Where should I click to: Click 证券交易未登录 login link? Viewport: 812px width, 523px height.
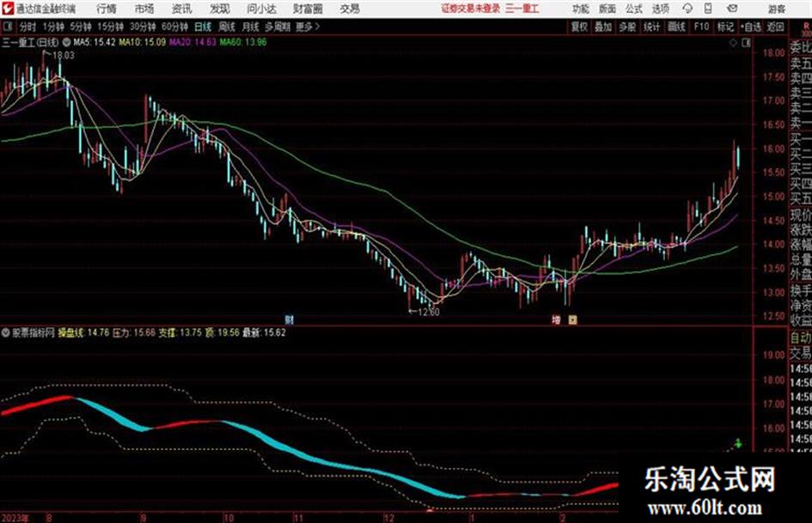471,9
